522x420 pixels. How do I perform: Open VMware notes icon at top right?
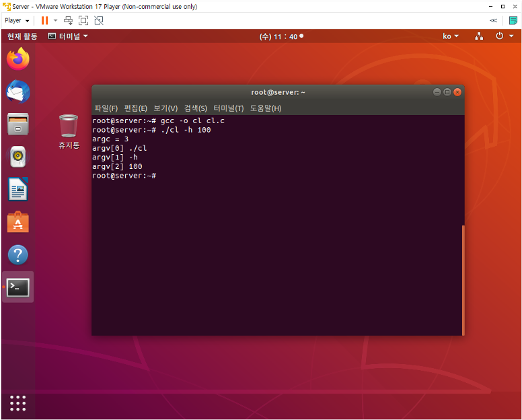pos(513,21)
